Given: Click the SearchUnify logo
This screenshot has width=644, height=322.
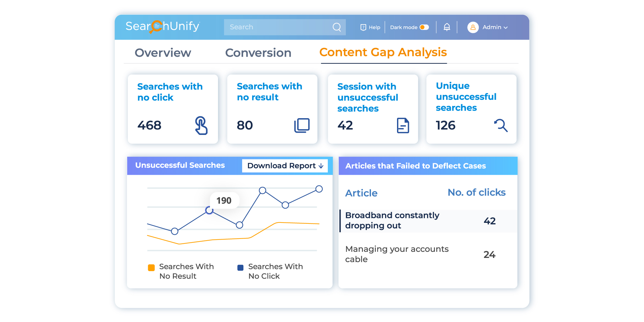Looking at the screenshot, I should coord(163,27).
